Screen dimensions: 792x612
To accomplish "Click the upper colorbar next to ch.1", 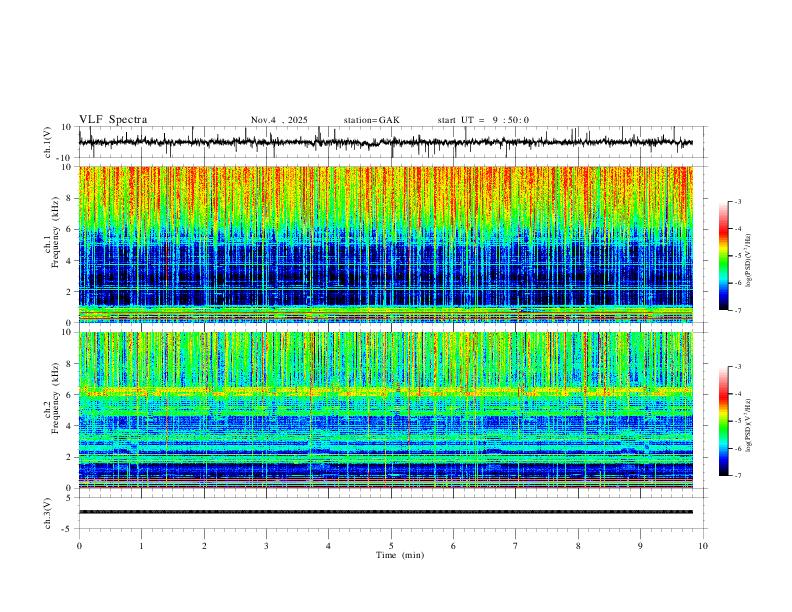I will (723, 256).
